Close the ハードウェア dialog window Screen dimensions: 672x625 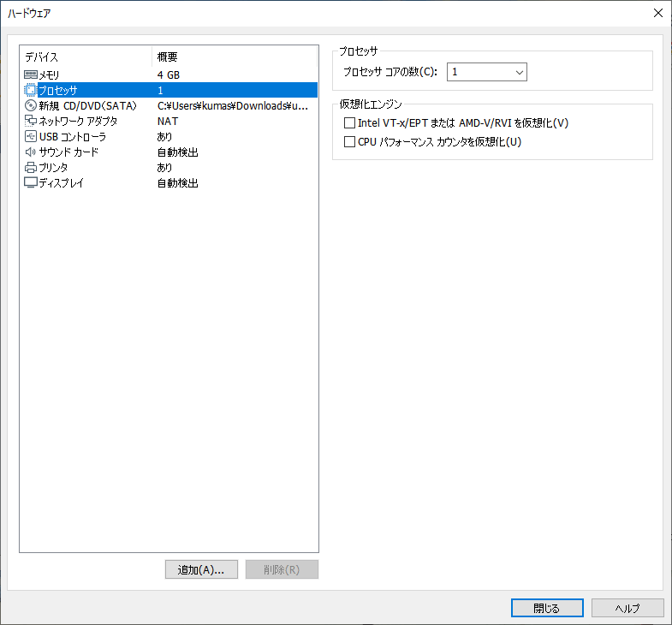(658, 13)
